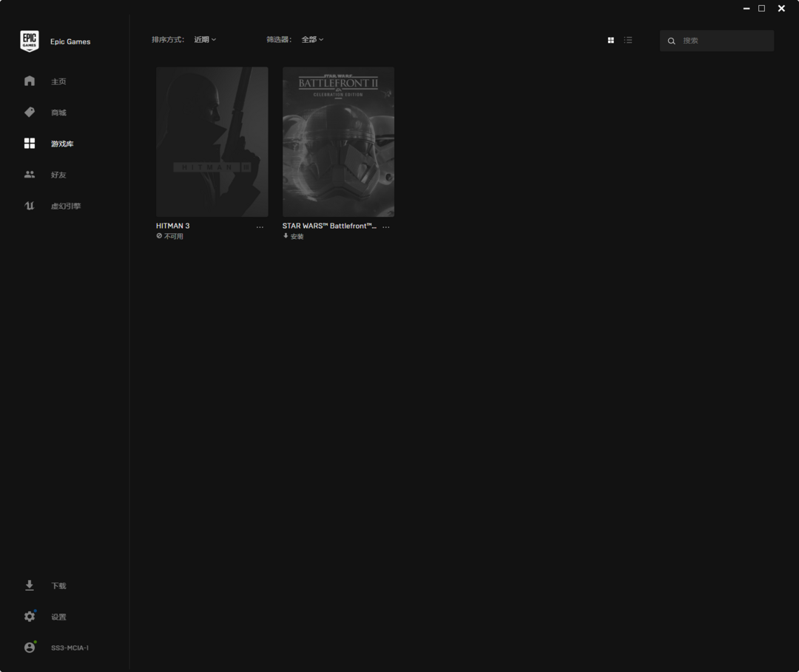Image resolution: width=799 pixels, height=672 pixels.
Task: Focus the 搜索 search input field
Action: point(717,41)
